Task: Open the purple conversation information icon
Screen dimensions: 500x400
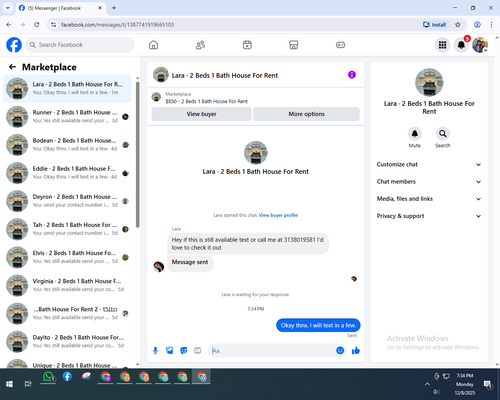Action: tap(352, 75)
